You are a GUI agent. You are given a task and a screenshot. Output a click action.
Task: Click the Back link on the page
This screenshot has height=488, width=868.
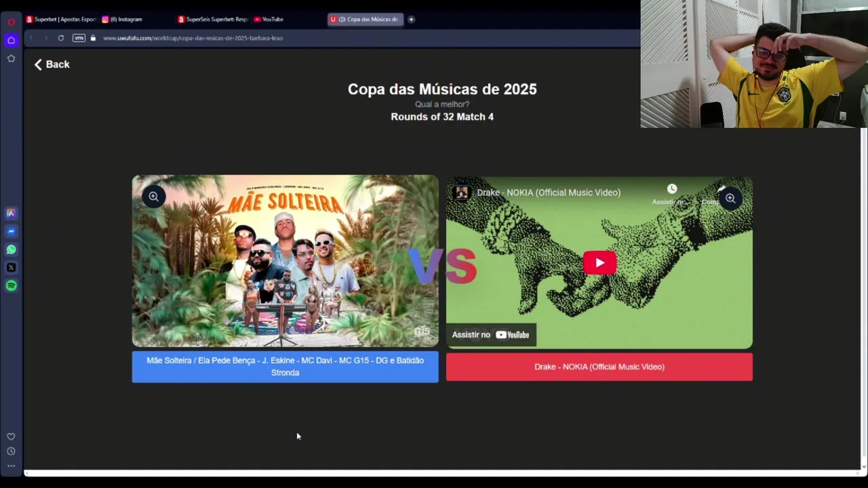coord(52,64)
